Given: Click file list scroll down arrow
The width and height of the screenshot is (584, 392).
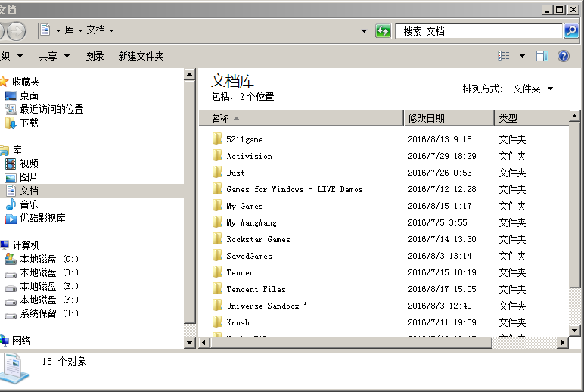Looking at the screenshot, I should coord(574,330).
